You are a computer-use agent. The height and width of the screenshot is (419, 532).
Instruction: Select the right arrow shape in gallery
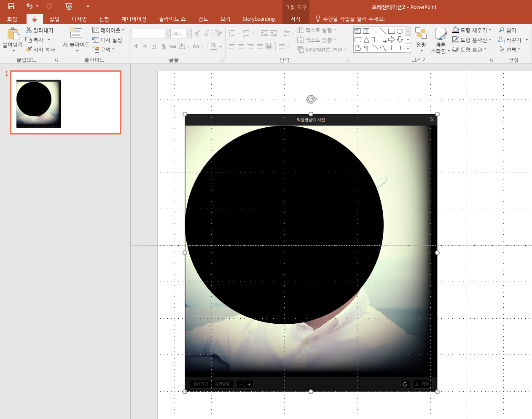391,40
